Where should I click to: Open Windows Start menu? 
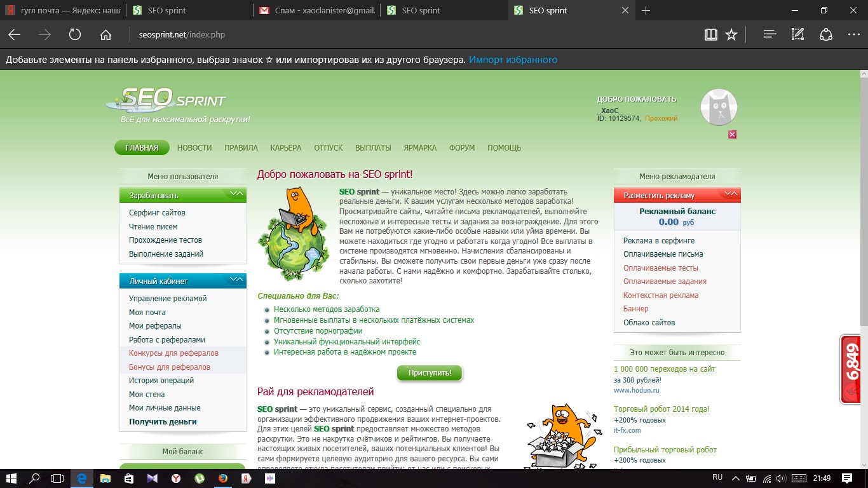[x=11, y=478]
